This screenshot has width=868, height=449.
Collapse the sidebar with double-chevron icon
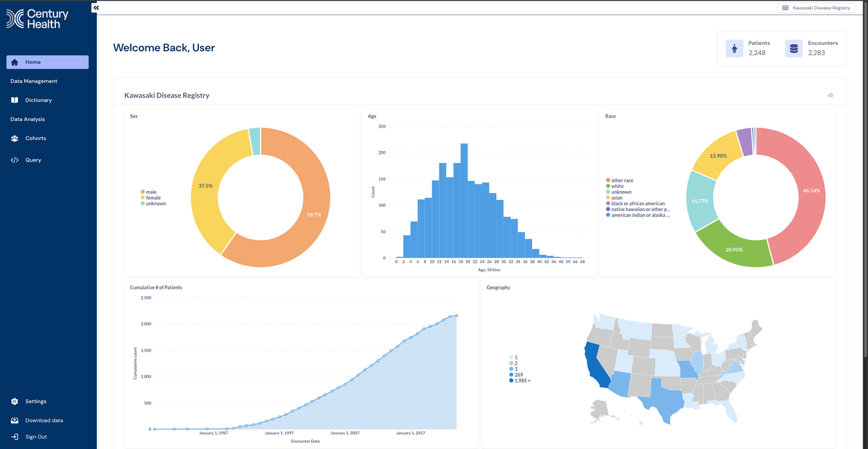(96, 7)
